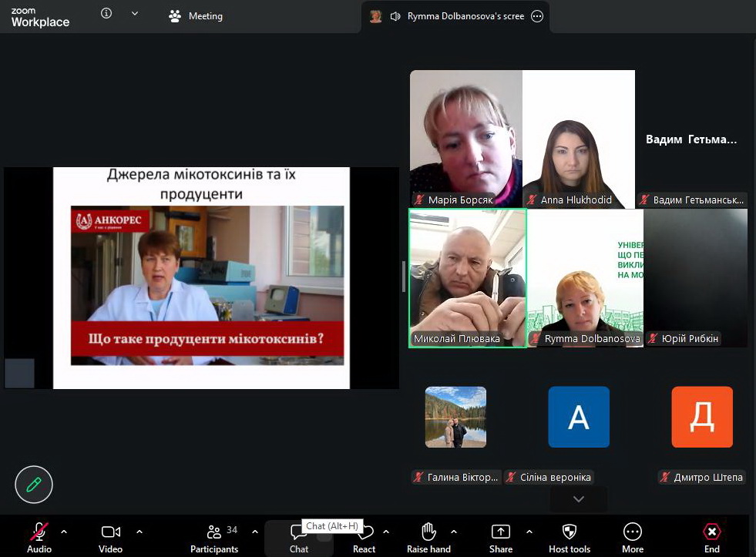Expand audio settings arrow next to Audio
Screen dimensions: 756x557
tap(64, 532)
